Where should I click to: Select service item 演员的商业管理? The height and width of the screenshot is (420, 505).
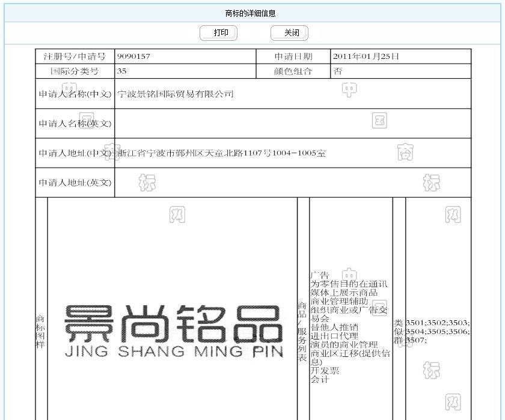pos(344,345)
